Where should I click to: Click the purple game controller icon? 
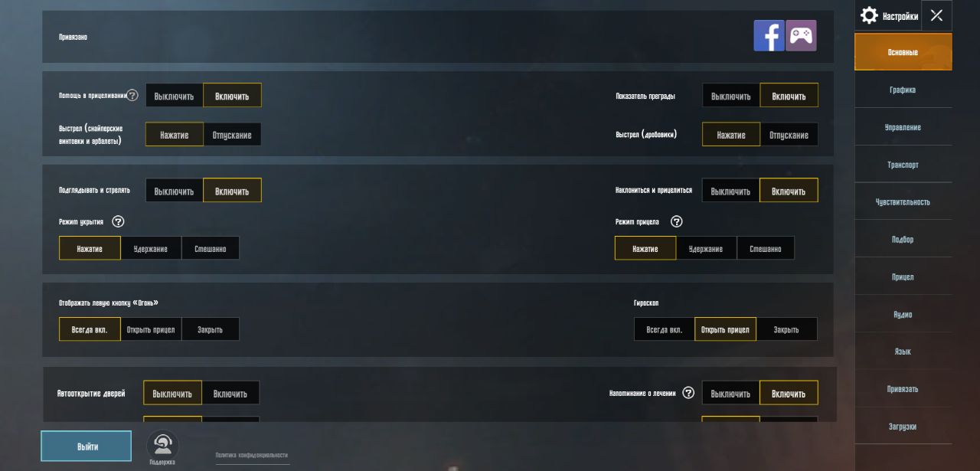click(802, 35)
